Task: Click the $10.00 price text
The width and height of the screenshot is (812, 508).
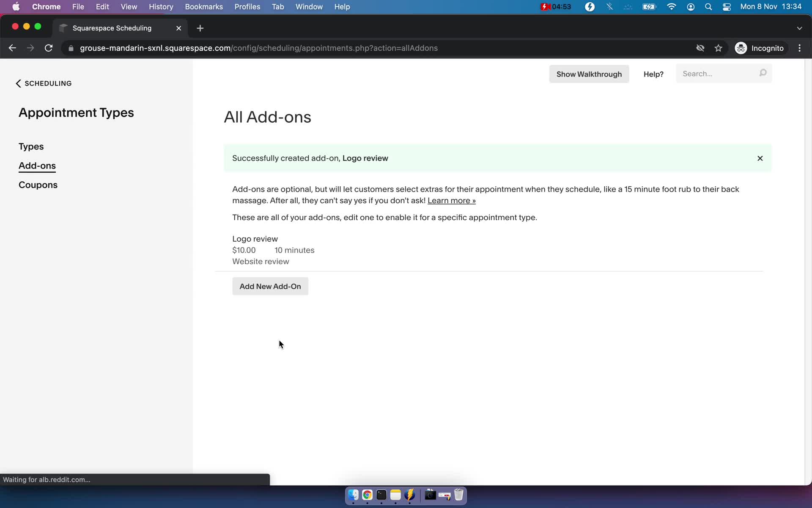Action: [244, 250]
